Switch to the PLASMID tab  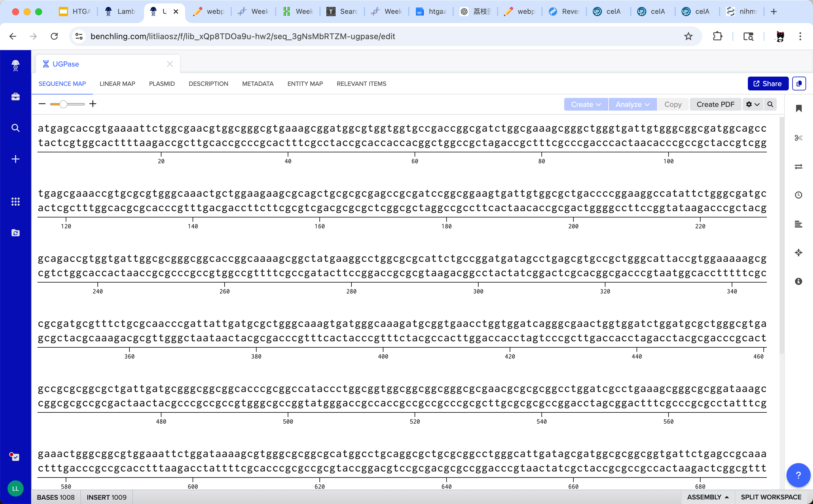162,84
